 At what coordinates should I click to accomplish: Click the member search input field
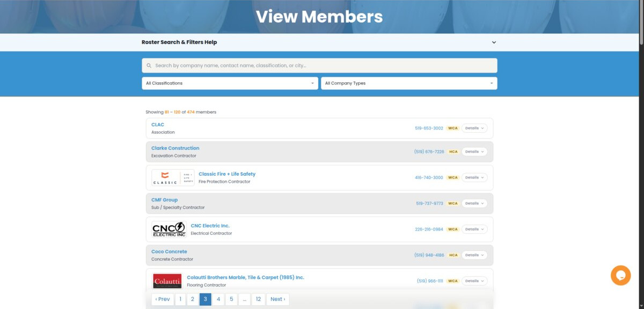tap(319, 66)
